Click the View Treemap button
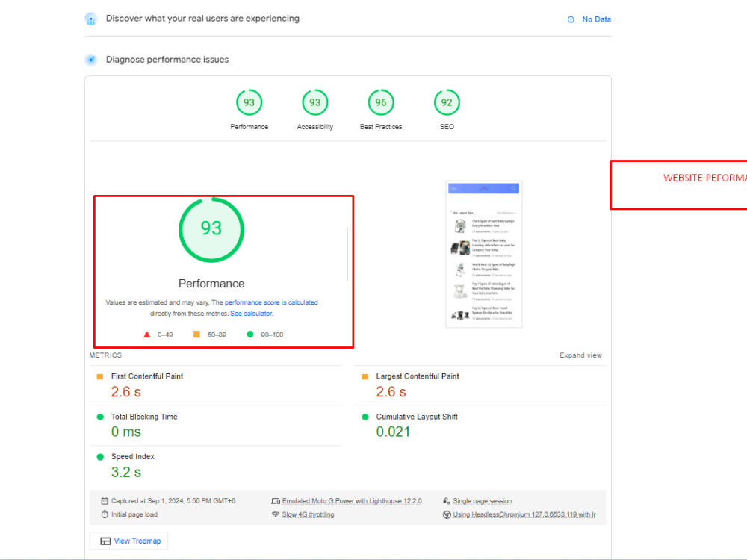 click(x=128, y=541)
